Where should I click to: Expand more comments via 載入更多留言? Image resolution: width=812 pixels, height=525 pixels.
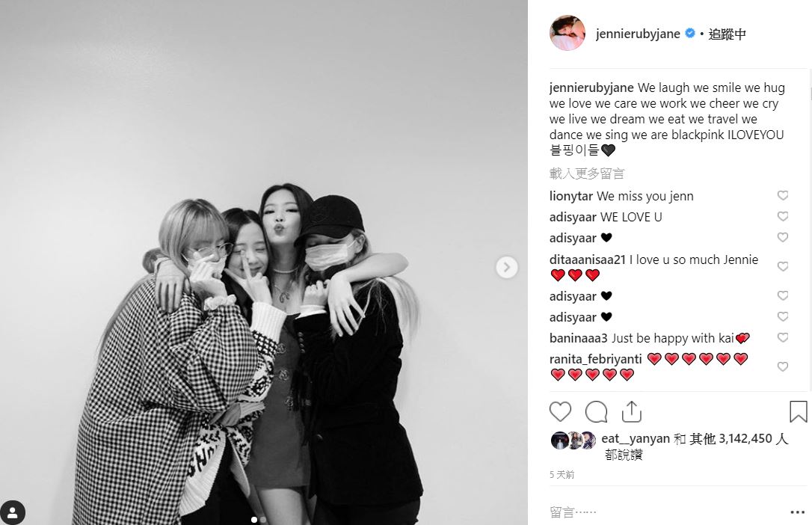587,174
